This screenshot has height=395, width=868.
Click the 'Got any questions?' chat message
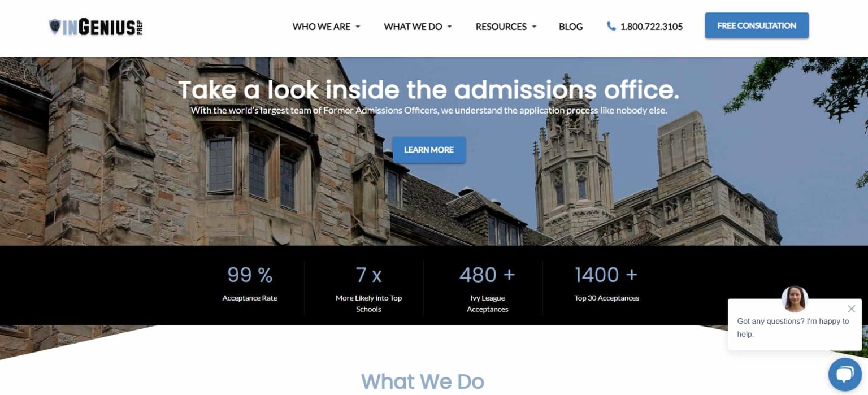coord(793,327)
